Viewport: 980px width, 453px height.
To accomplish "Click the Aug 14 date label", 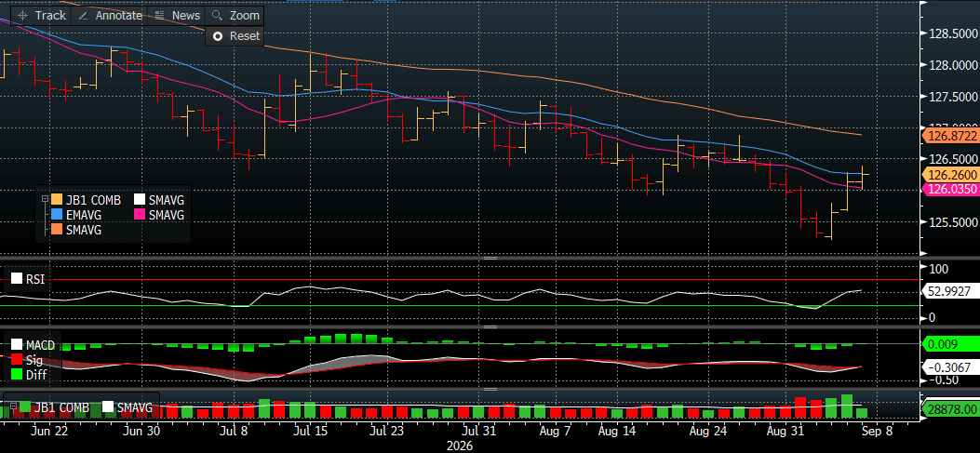I will (x=616, y=431).
